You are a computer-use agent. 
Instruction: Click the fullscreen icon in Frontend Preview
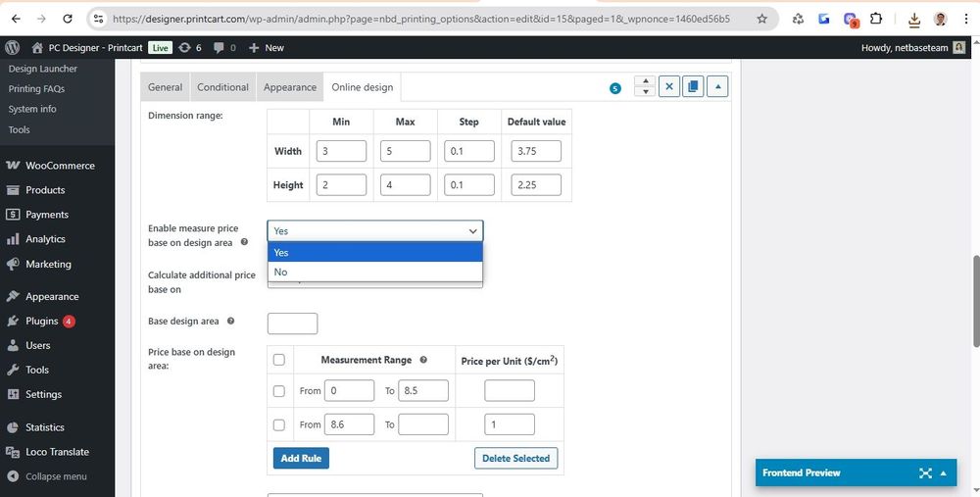click(x=925, y=472)
